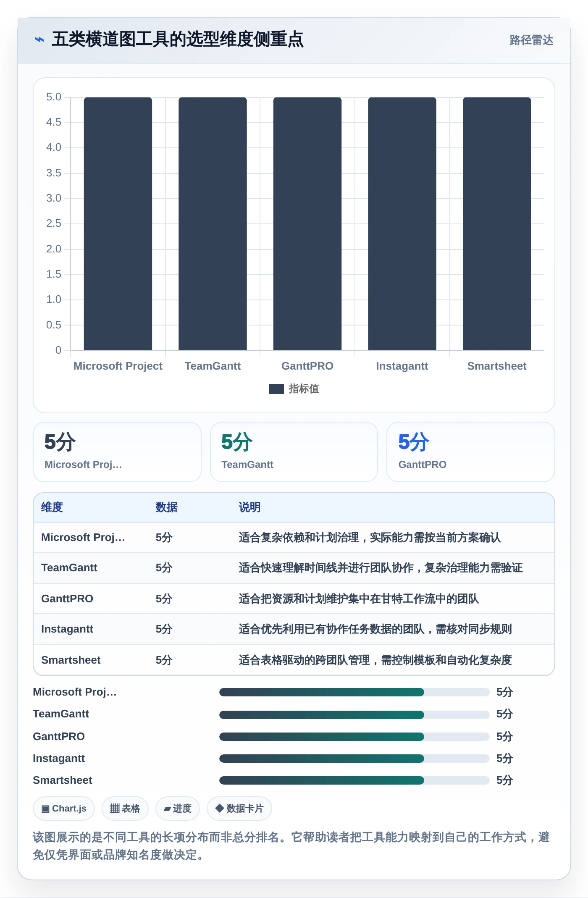Click the 路径雷达 label in the header
This screenshot has width=588, height=898.
tap(531, 40)
